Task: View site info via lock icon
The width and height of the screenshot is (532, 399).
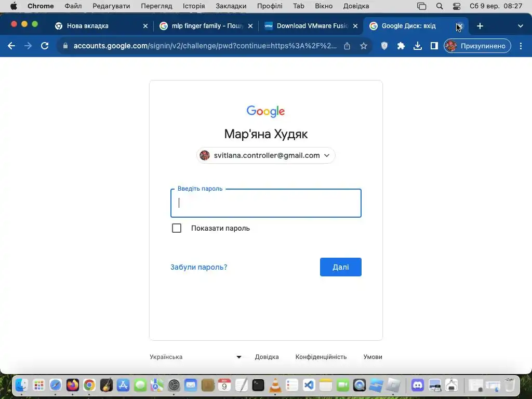Action: click(x=65, y=46)
